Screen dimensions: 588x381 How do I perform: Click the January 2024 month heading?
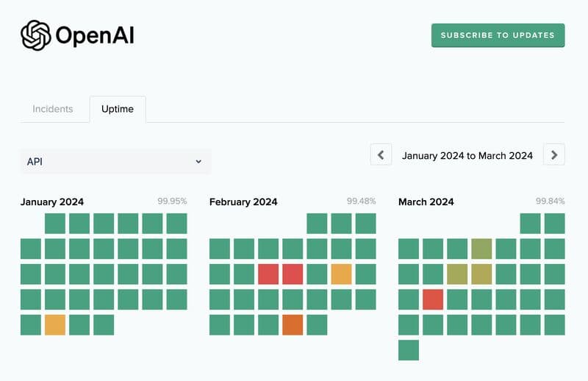point(52,202)
